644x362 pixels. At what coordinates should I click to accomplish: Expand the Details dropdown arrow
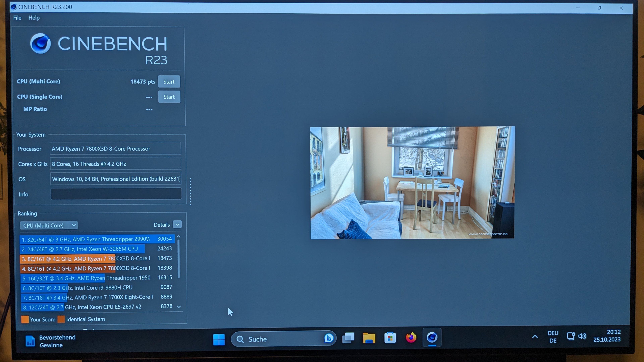click(x=177, y=224)
